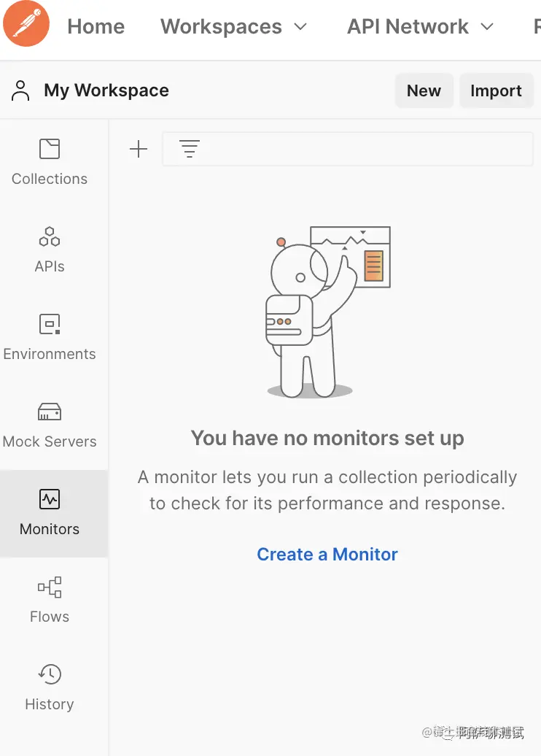The width and height of the screenshot is (541, 756).
Task: Open the Monitors pulse icon
Action: click(50, 499)
